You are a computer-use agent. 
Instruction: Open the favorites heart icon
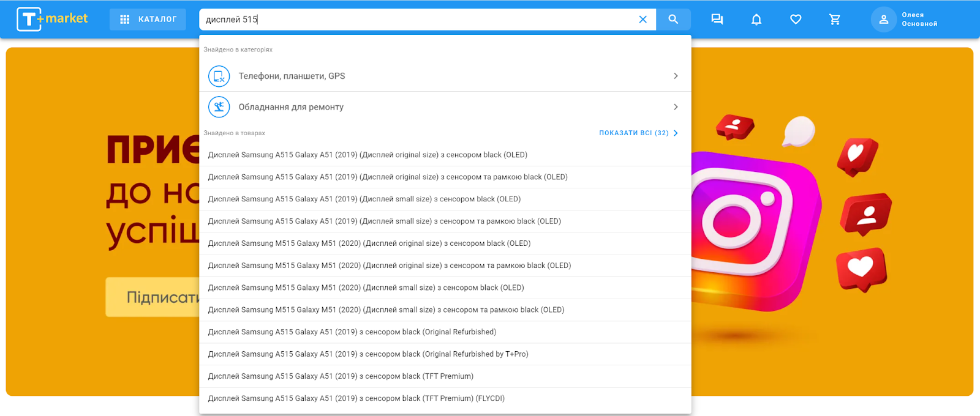click(796, 19)
